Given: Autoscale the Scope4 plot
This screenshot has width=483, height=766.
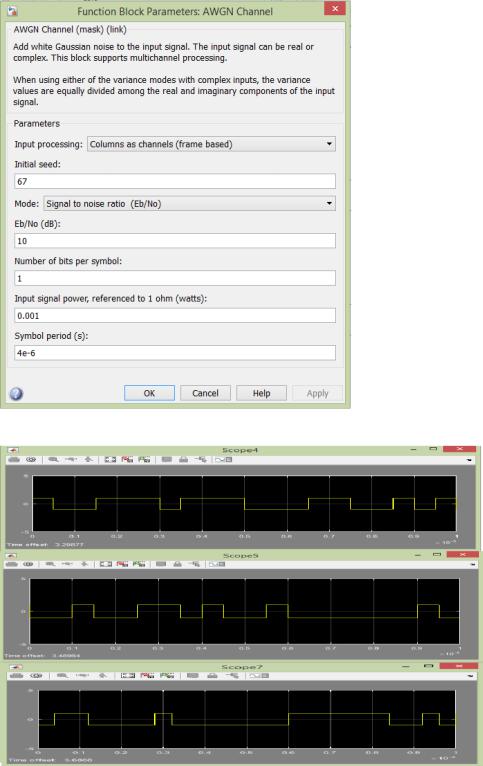Looking at the screenshot, I should [x=110, y=460].
